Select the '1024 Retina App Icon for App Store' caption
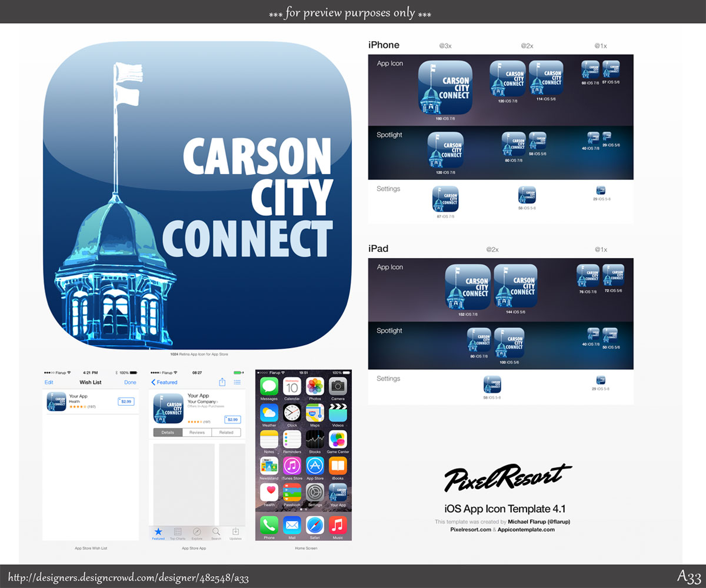This screenshot has height=588, width=706. tap(199, 355)
